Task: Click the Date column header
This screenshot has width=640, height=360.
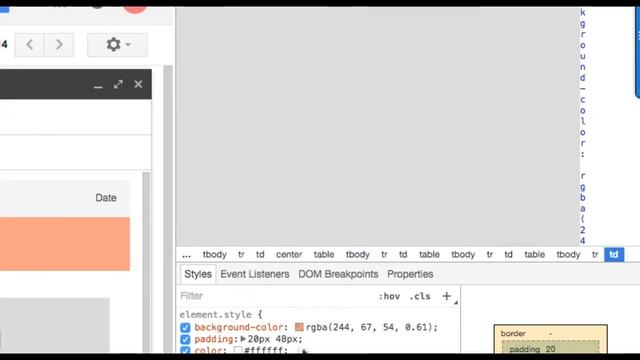Action: pos(106,198)
